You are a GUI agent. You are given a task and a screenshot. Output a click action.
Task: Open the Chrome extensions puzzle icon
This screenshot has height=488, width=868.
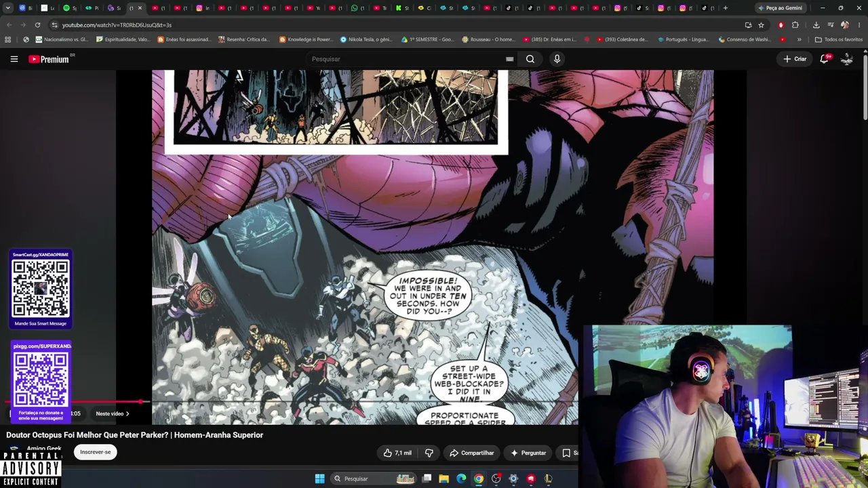pos(795,25)
